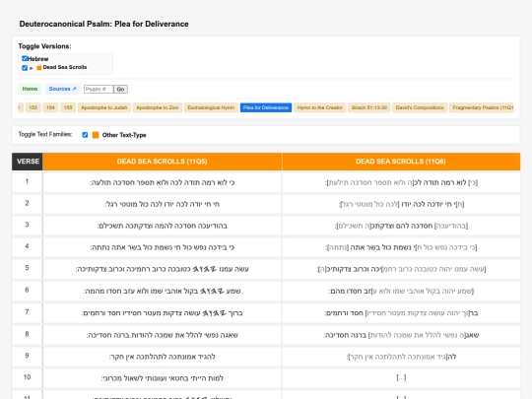The image size is (532, 399).
Task: Switch to Eschatological Hymn tab
Action: (211, 107)
